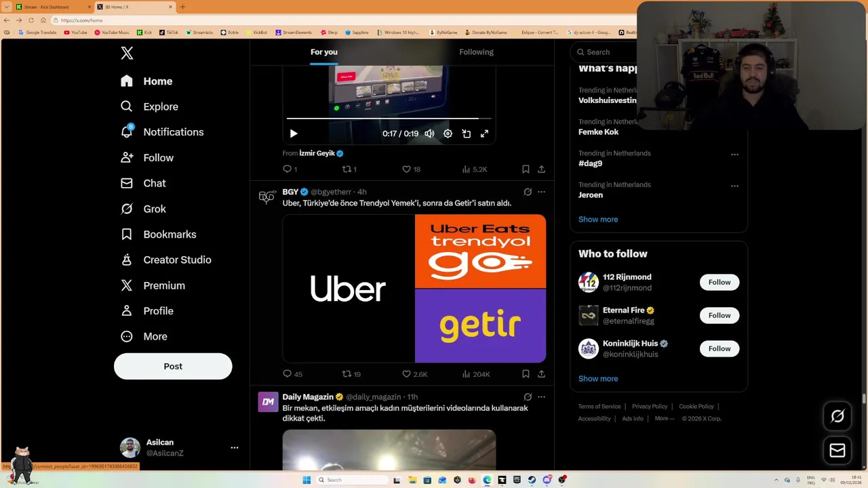Image resolution: width=868 pixels, height=488 pixels.
Task: Open Bookmarks in the sidebar
Action: 159,235
